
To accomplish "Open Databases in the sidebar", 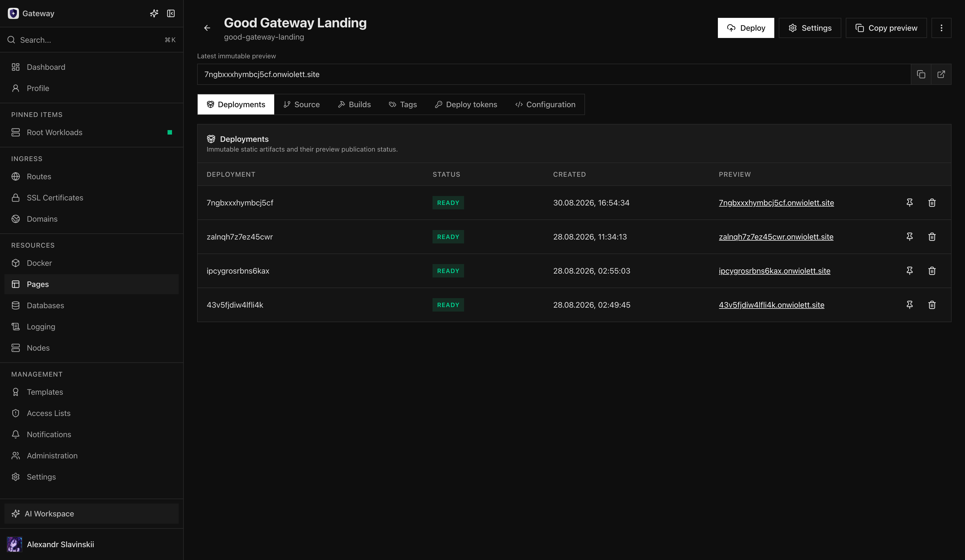I will (x=92, y=305).
